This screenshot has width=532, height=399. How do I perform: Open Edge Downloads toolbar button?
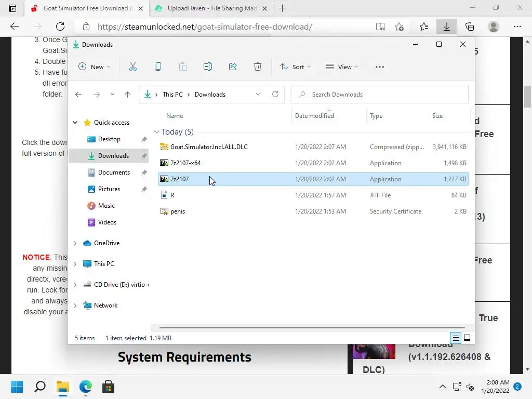click(446, 26)
